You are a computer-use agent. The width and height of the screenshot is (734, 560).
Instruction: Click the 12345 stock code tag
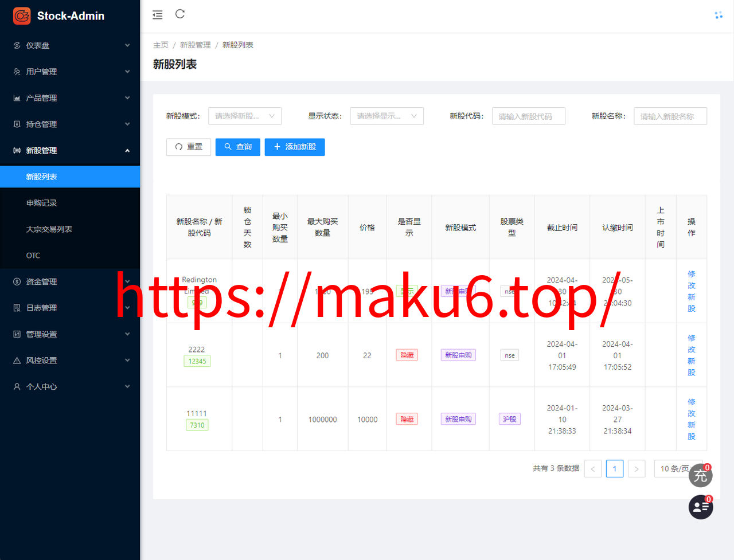197,361
